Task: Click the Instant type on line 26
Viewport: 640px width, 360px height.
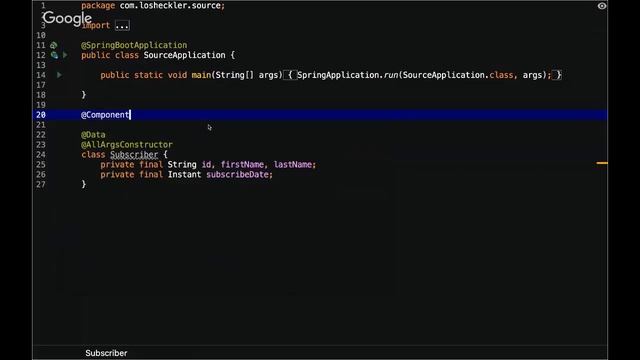Action: pyautogui.click(x=184, y=175)
